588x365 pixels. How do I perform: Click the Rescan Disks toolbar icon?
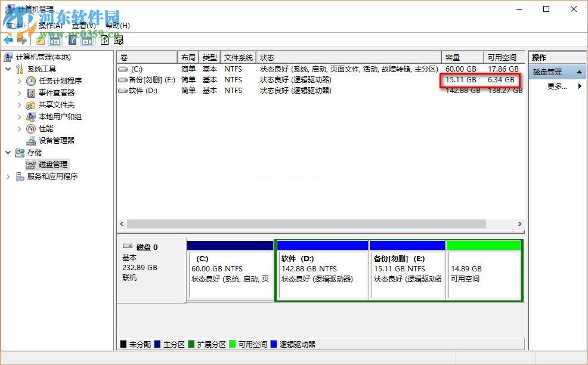[x=119, y=40]
